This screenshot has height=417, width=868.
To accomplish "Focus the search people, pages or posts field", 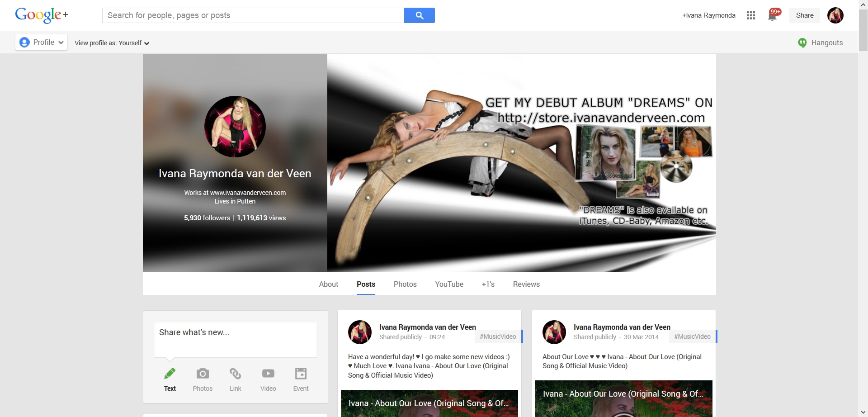I will pos(253,15).
